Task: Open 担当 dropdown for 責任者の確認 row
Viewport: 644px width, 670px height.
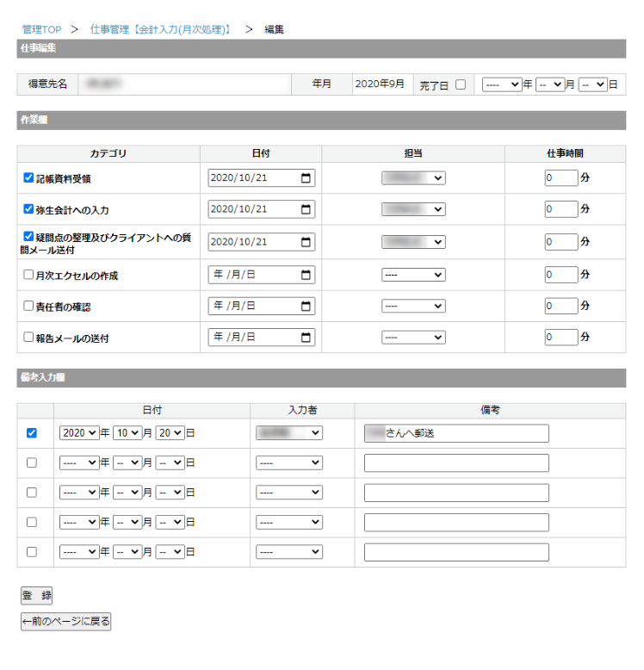Action: pyautogui.click(x=413, y=306)
